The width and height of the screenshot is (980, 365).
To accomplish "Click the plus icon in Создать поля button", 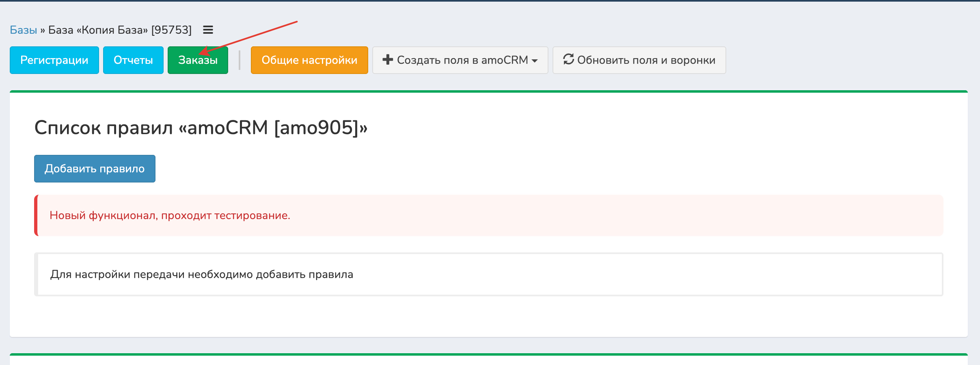I will pyautogui.click(x=388, y=60).
